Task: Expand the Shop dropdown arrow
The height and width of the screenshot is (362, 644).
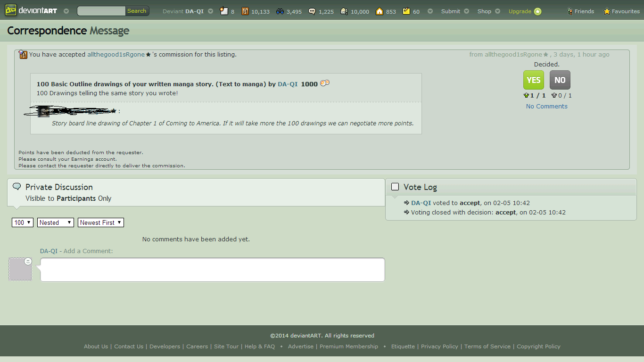Action: 498,11
